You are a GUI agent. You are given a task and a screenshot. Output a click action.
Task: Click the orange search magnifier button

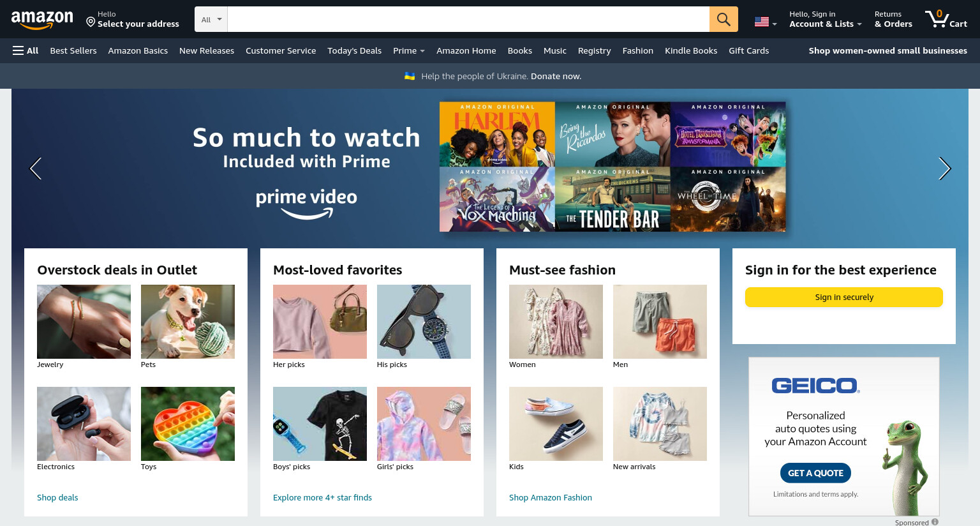pyautogui.click(x=724, y=19)
